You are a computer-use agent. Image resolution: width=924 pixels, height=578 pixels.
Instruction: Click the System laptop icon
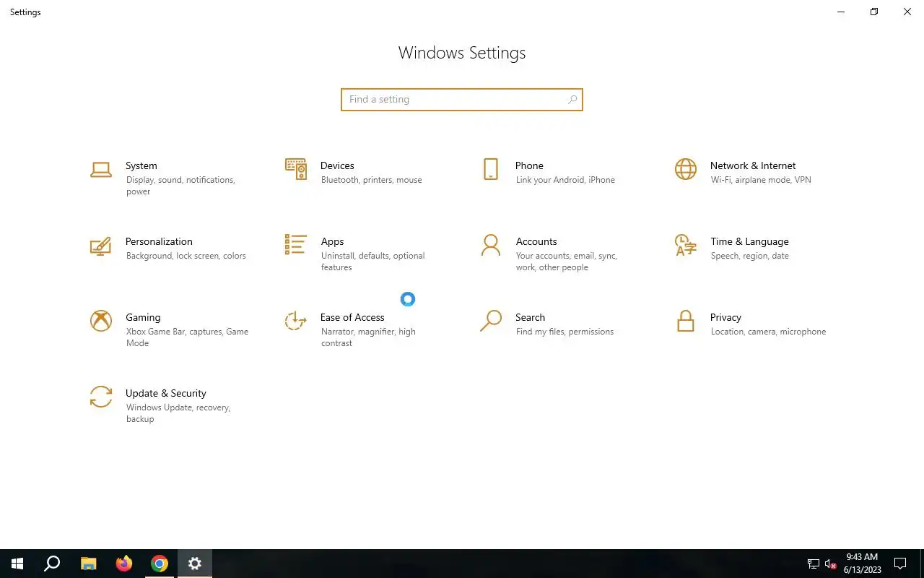coord(101,170)
